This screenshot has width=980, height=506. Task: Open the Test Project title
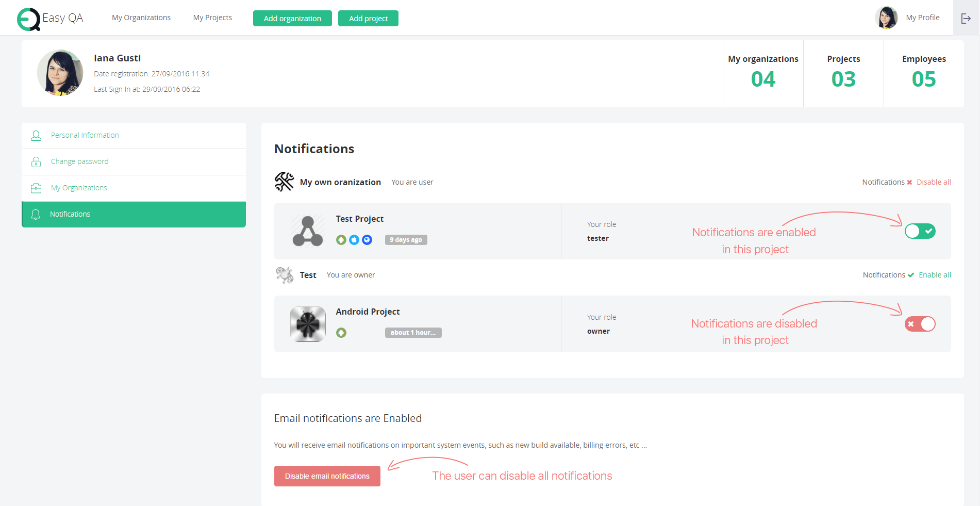click(x=360, y=219)
